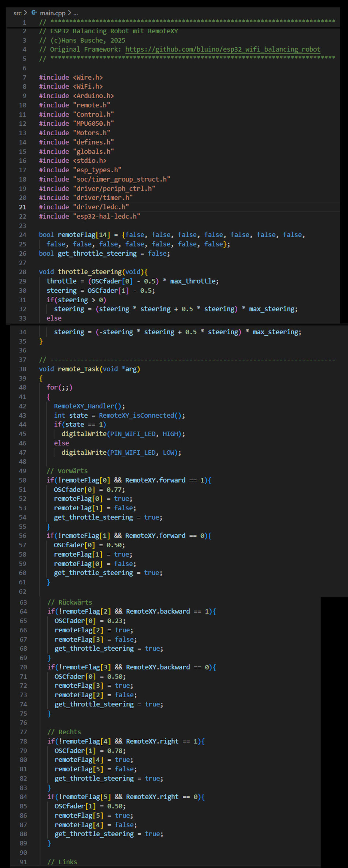Click on '#include "defines.h"' line
Screen dimensions: 348x868
[x=77, y=142]
